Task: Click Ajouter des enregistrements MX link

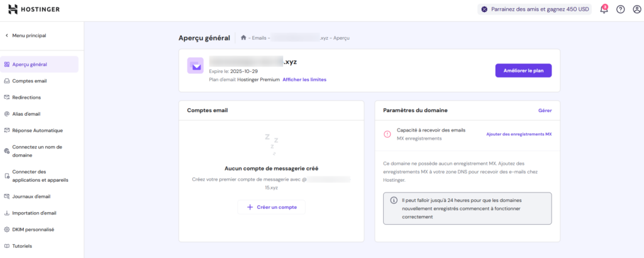Action: click(519, 134)
